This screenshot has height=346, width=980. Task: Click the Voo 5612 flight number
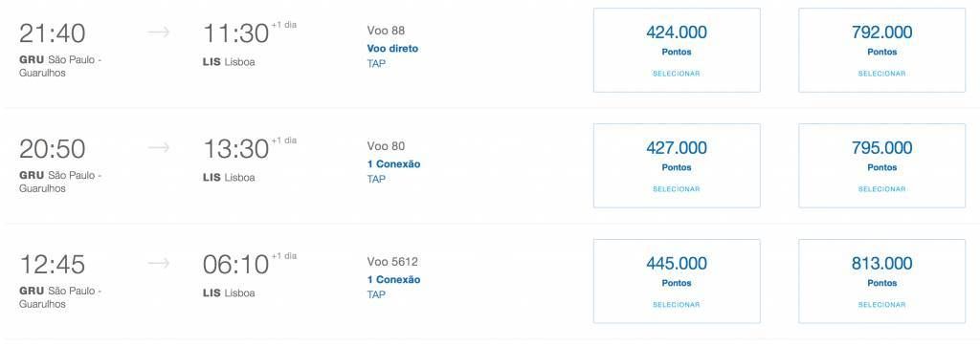point(392,262)
